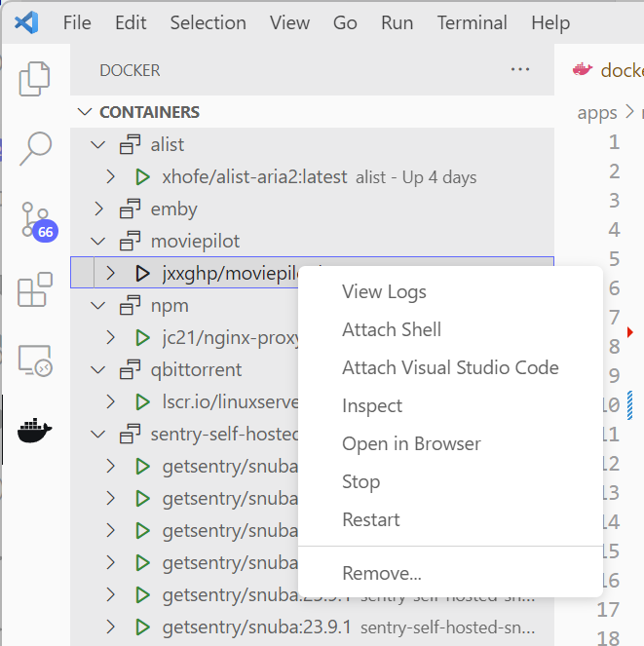644x646 pixels.
Task: Choose Open in Browser menu entry
Action: [x=411, y=443]
